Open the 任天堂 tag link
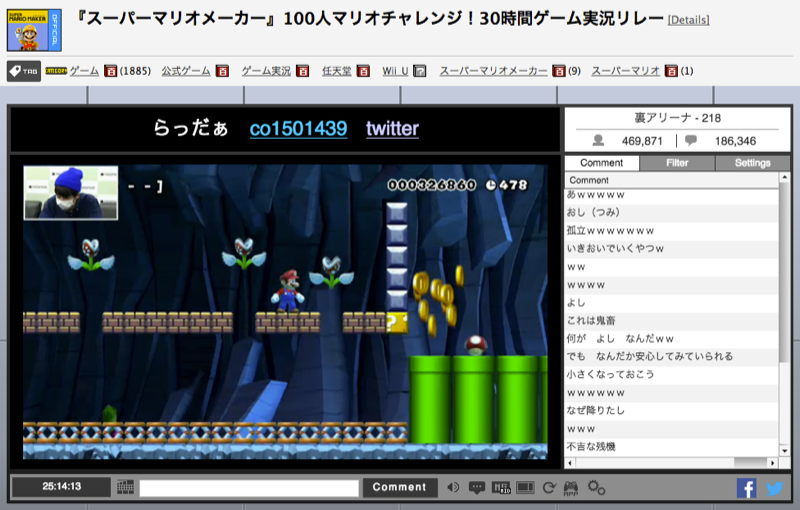Screen dimensions: 800x510 pyautogui.click(x=337, y=71)
